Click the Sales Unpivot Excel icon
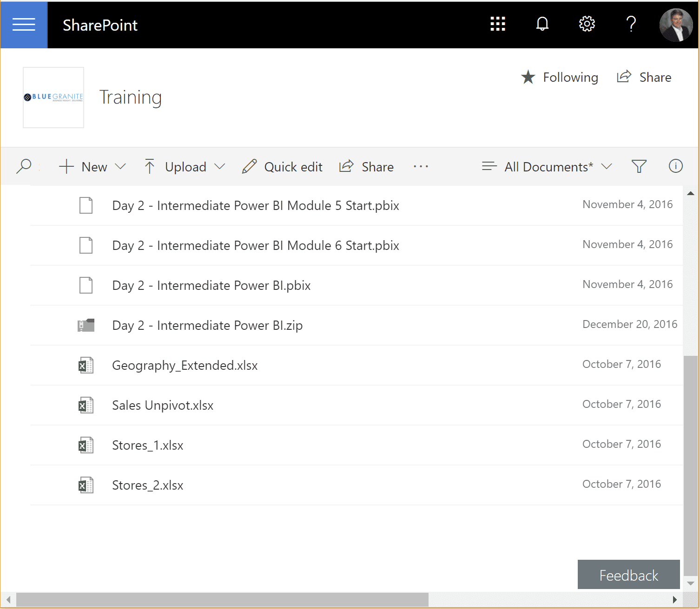Image resolution: width=700 pixels, height=609 pixels. pos(86,405)
